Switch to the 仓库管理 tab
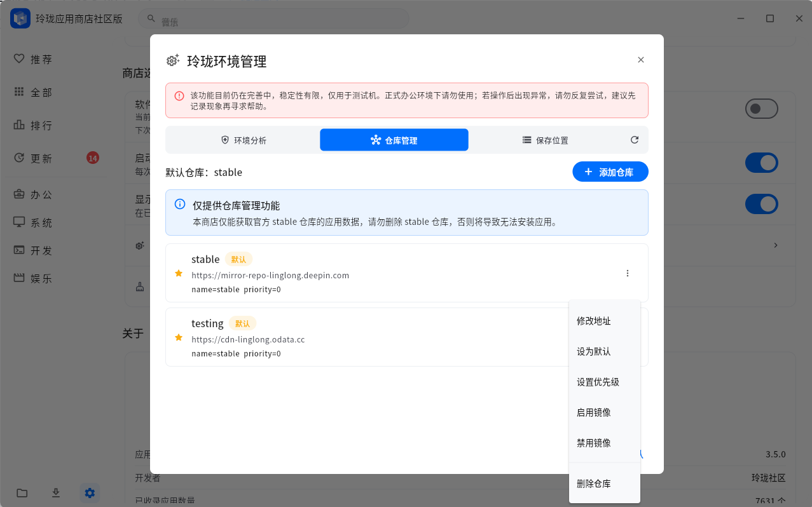Screen dimensions: 812x507 click(394, 140)
